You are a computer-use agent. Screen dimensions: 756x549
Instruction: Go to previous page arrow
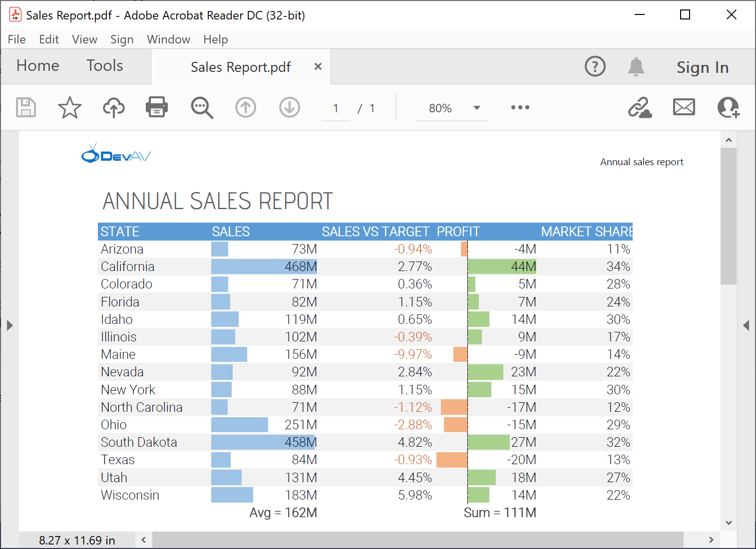pos(245,107)
